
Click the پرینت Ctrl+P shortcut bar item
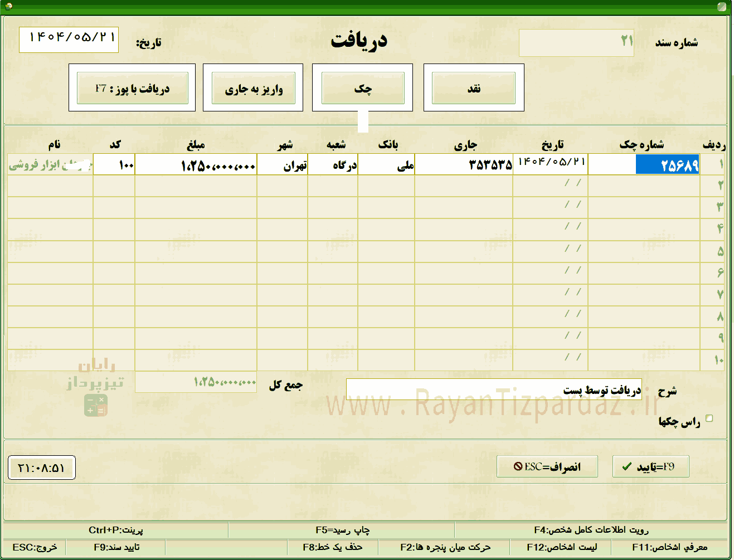click(116, 530)
